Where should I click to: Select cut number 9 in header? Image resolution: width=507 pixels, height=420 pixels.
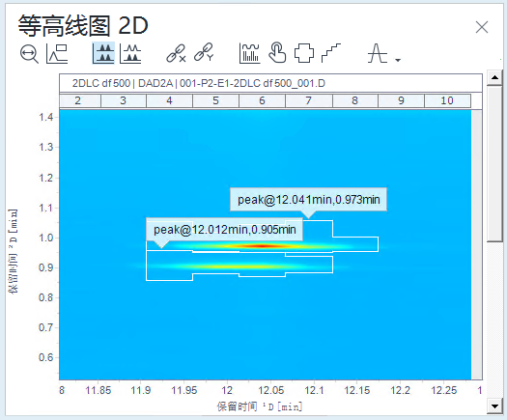pyautogui.click(x=401, y=100)
